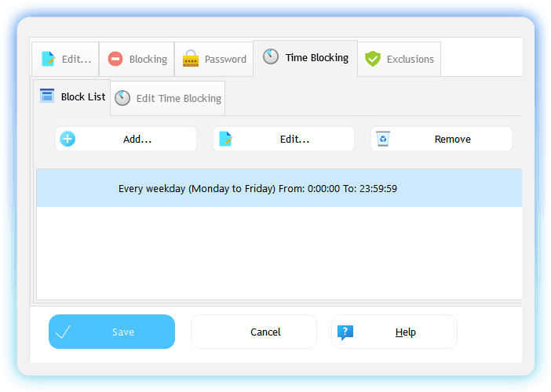Click the green shield icon on the Exclusions tab

coord(373,59)
